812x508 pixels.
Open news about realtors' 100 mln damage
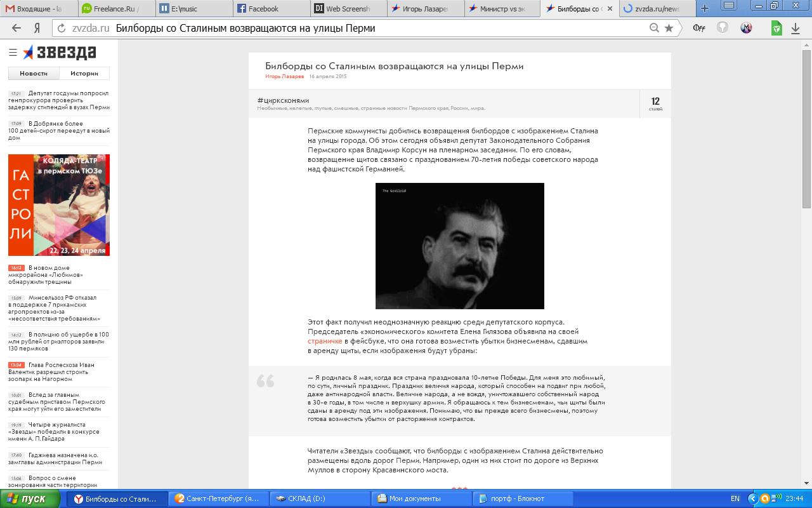(59, 342)
